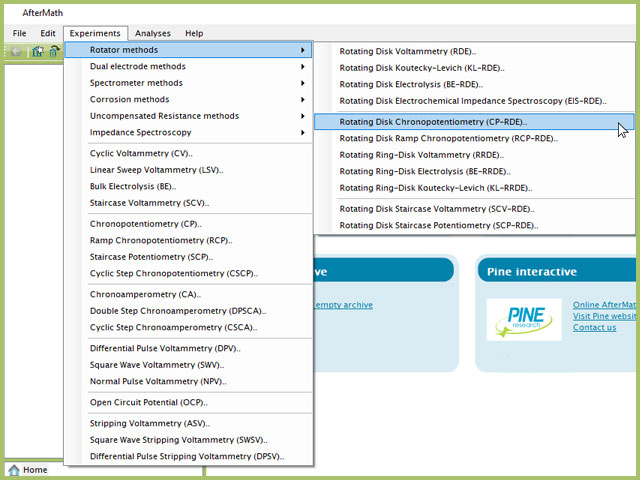Select Linear Sweep Voltammetry (LSV)
This screenshot has width=640, height=480.
(188, 170)
